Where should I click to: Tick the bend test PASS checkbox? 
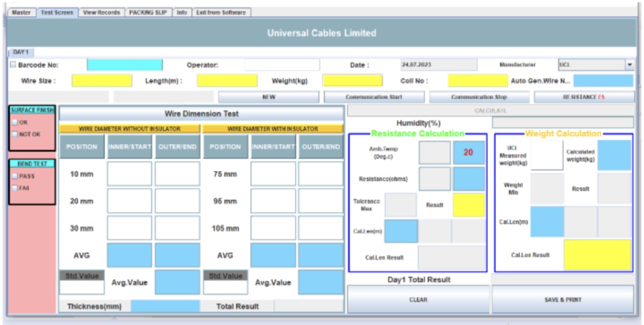15,176
